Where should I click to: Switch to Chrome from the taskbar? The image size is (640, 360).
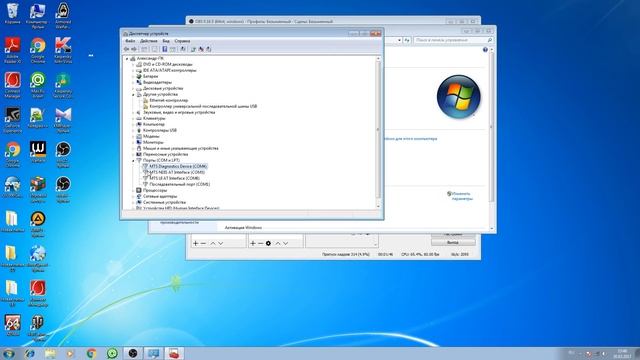pos(91,353)
